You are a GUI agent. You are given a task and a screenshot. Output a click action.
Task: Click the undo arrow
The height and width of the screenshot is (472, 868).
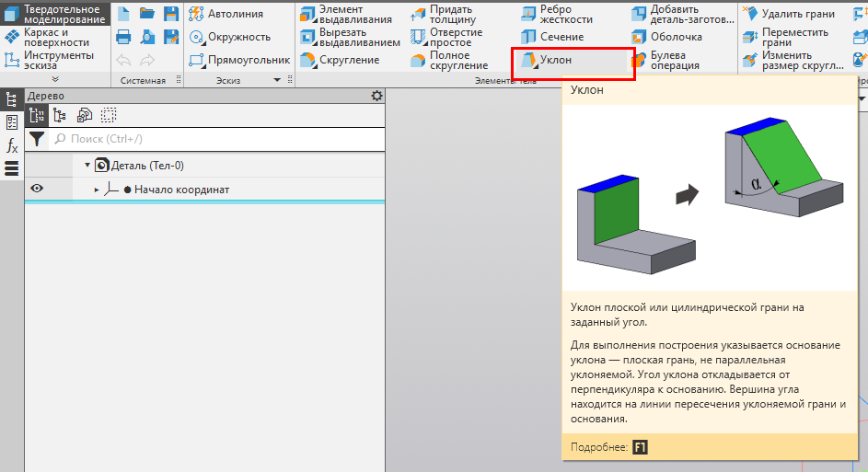[123, 60]
